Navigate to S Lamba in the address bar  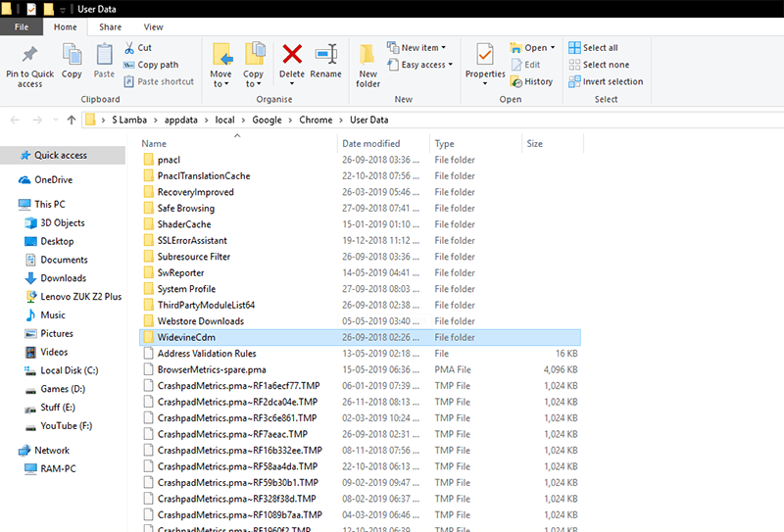[x=129, y=120]
